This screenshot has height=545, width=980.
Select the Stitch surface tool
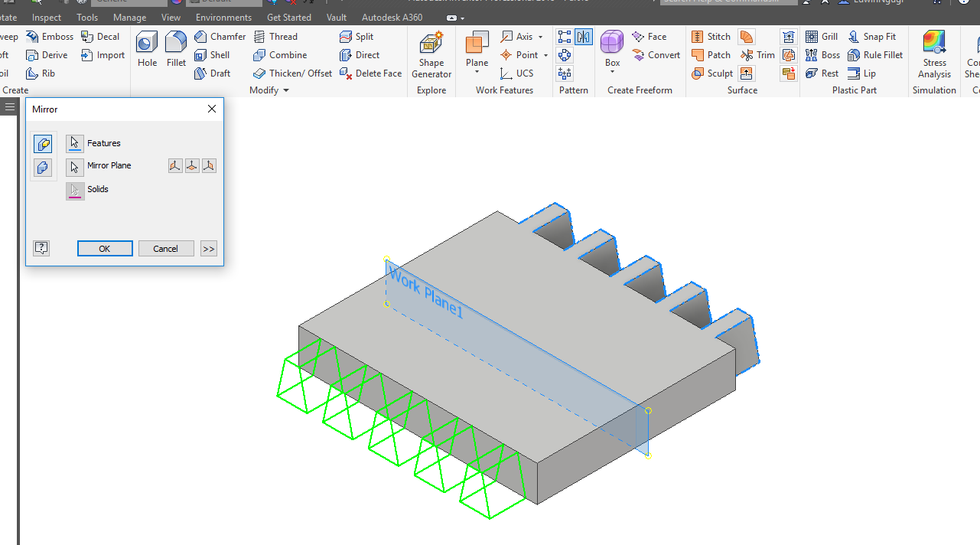711,37
